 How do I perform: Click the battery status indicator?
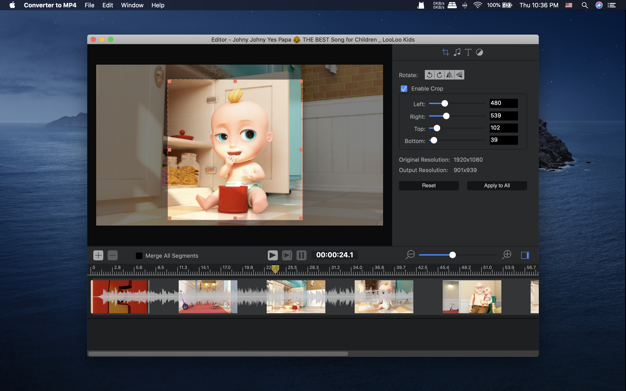tap(499, 5)
